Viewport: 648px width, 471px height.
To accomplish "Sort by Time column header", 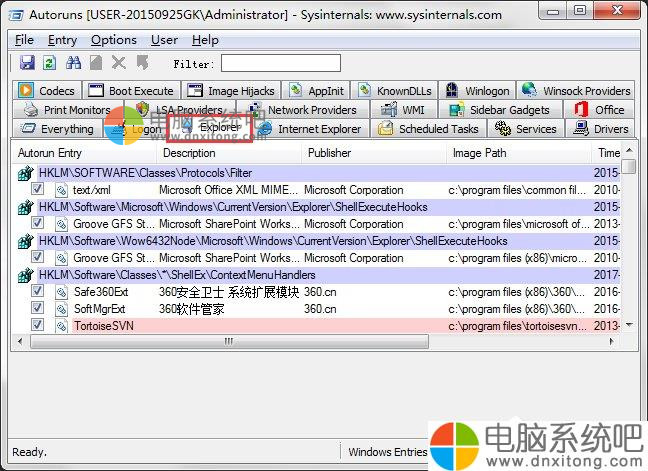I will tap(607, 153).
